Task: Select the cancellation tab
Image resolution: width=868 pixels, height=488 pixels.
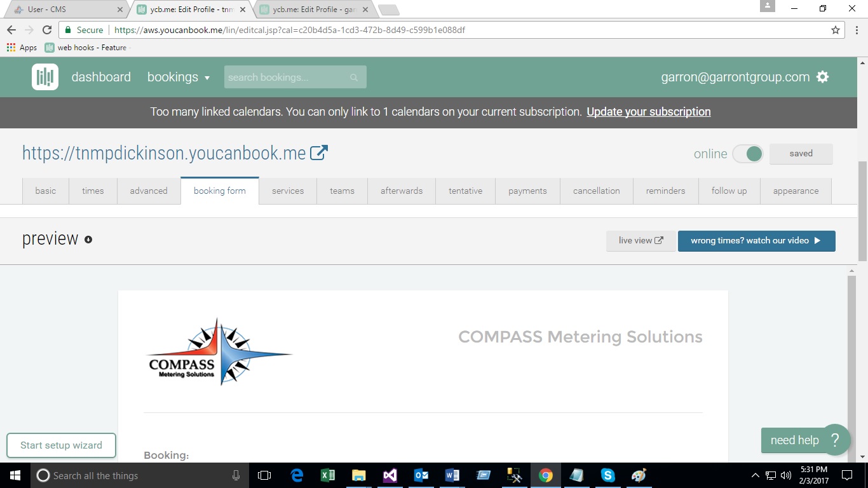Action: click(x=596, y=191)
